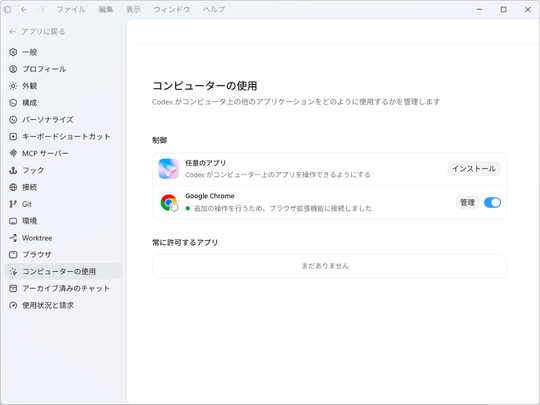Click the arrow icon beside アプリに戻る

point(13,32)
